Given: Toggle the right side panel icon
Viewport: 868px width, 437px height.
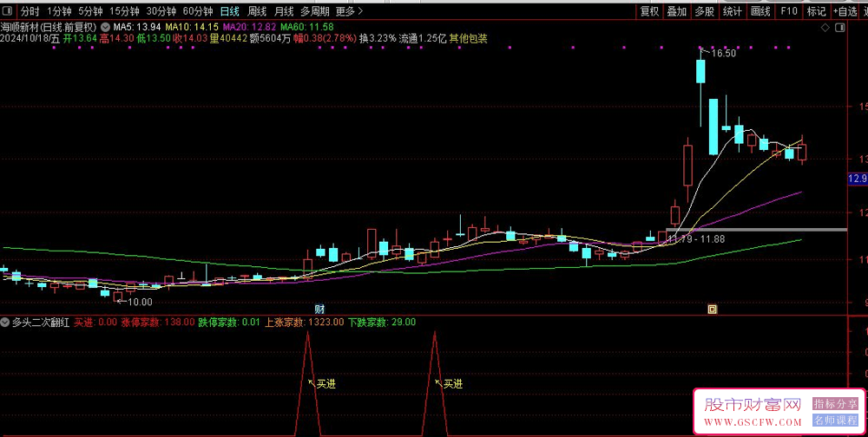Looking at the screenshot, I should [x=839, y=28].
